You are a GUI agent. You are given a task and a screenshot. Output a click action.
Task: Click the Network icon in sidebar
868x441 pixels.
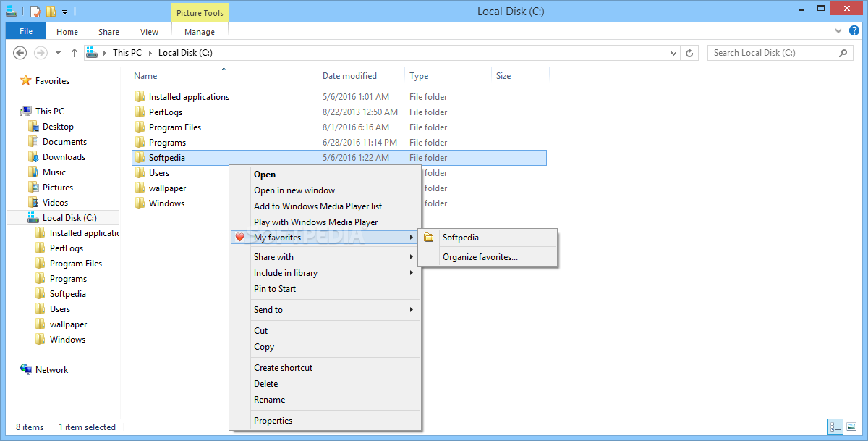pos(26,369)
